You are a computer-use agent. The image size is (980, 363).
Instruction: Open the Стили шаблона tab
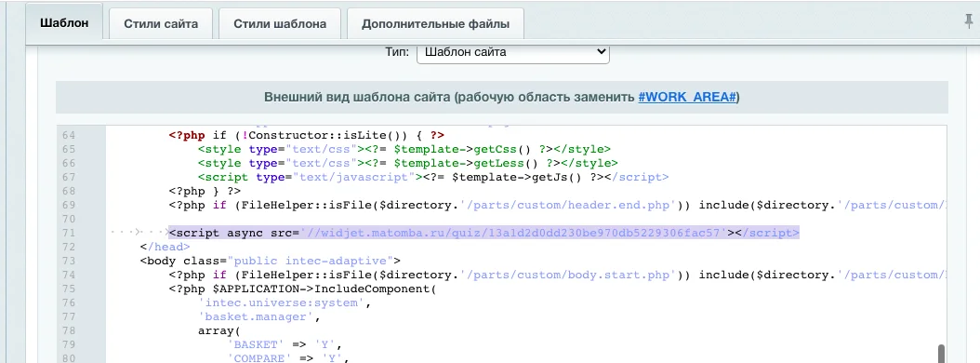tap(280, 24)
